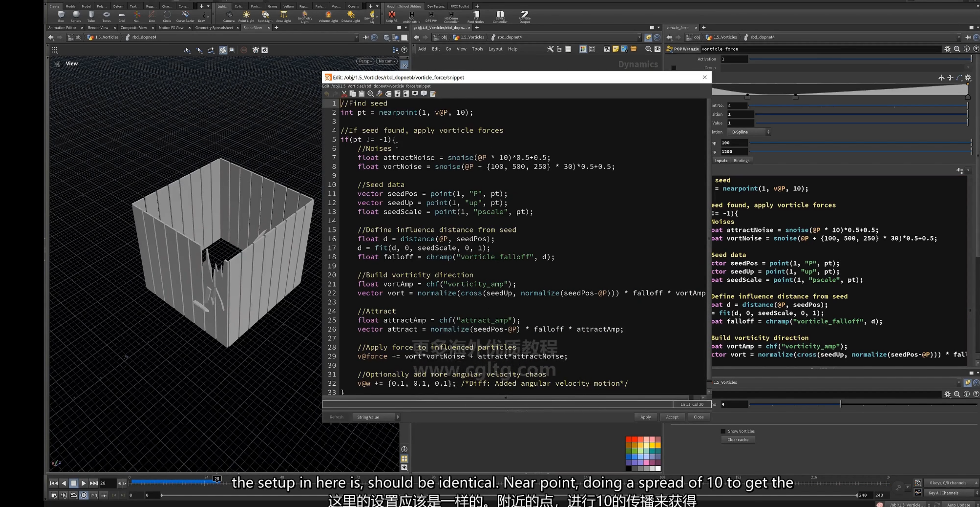
Task: Play the timeline forward
Action: (84, 483)
